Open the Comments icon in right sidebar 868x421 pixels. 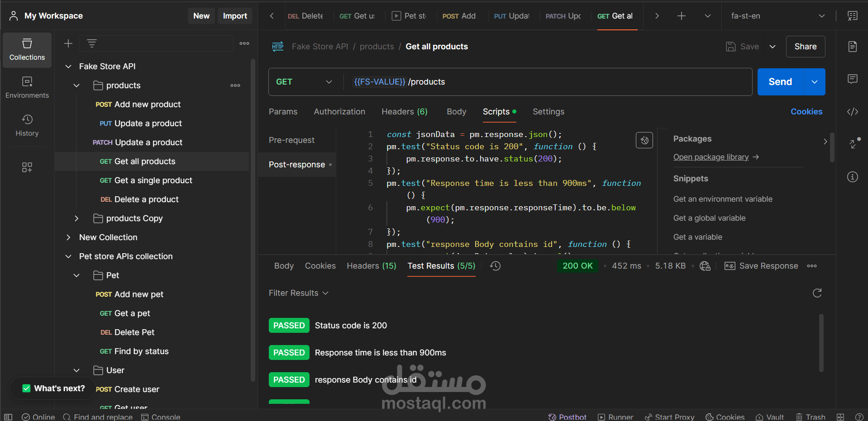(853, 79)
